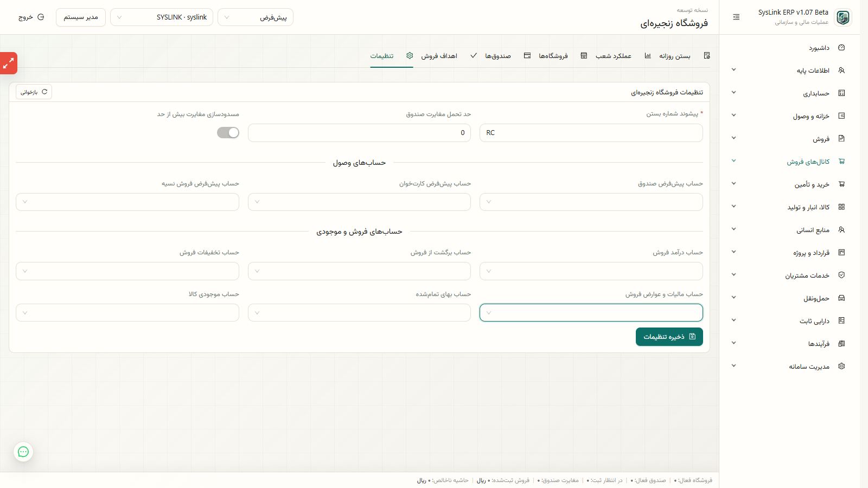Click the حمل‌ونقل sidebar icon

(x=841, y=298)
